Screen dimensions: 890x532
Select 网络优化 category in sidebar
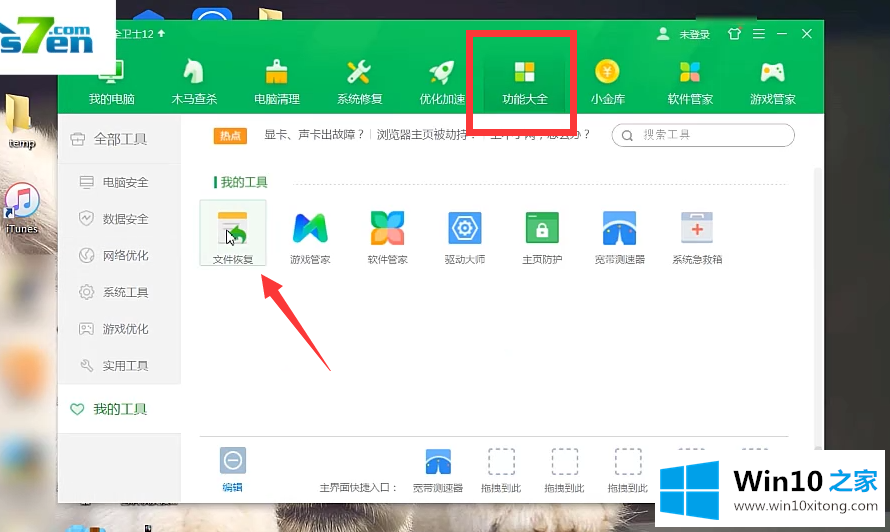coord(119,255)
